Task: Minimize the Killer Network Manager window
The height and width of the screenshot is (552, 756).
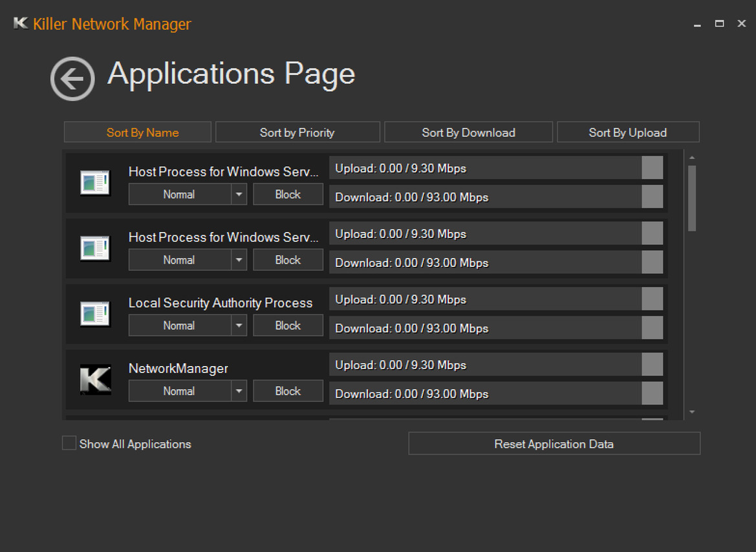Action: [697, 24]
